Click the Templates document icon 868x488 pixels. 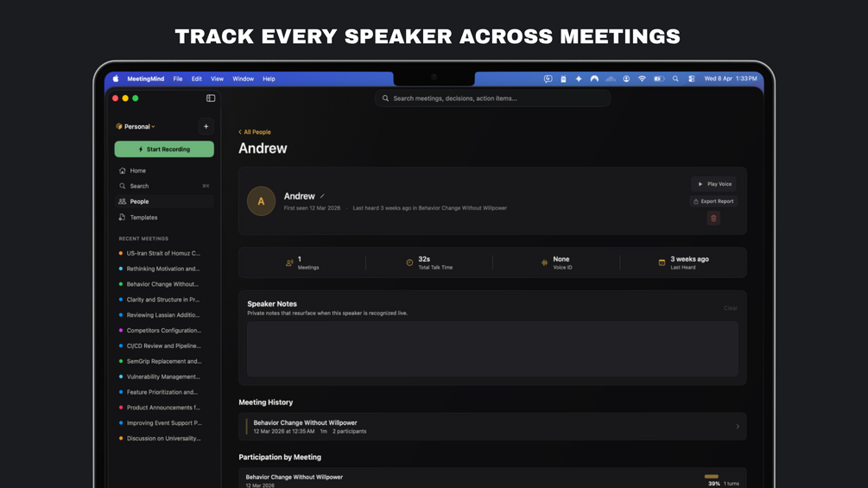click(123, 218)
